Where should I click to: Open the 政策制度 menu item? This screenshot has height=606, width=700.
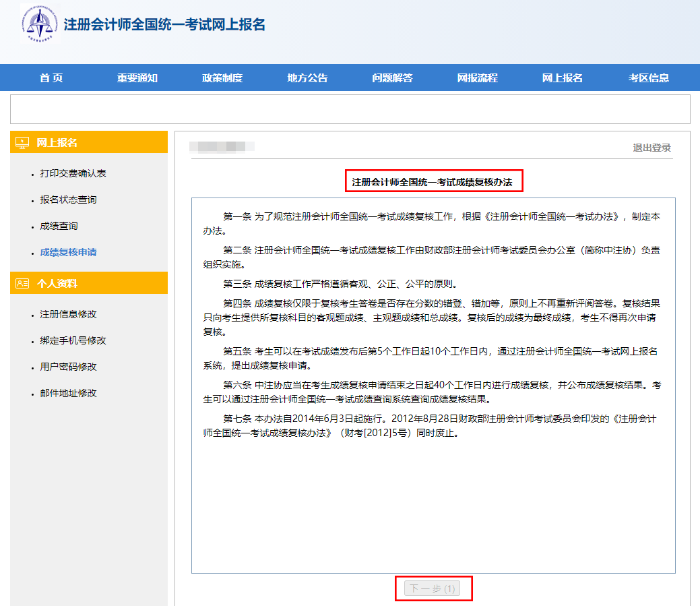coord(222,78)
